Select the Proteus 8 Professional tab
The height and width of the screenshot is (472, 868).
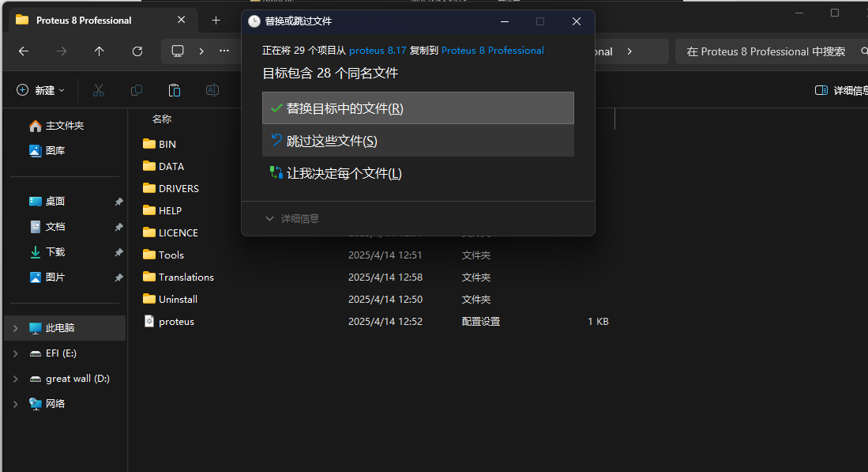click(x=103, y=21)
